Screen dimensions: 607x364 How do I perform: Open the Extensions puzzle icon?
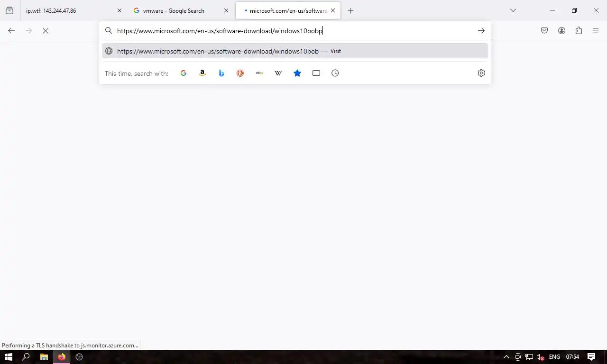click(579, 31)
